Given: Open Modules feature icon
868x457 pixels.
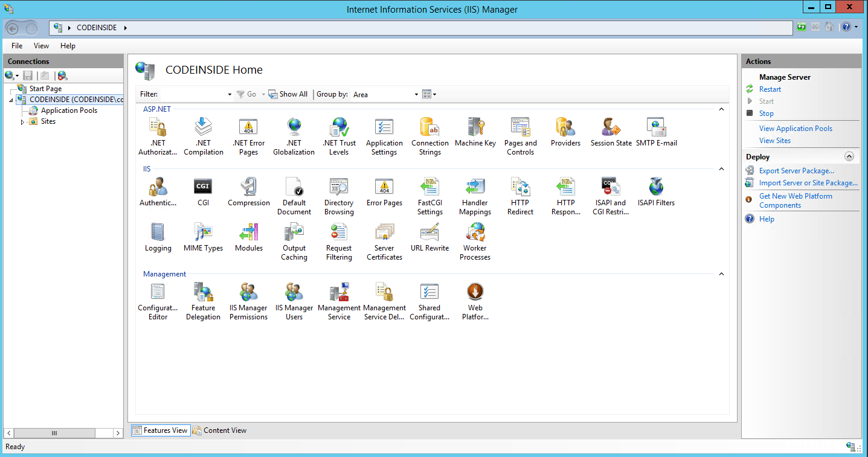Looking at the screenshot, I should coord(249,232).
